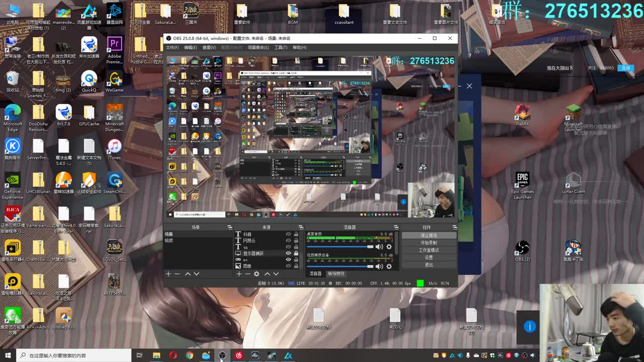Undock the 控件 panel with its float icon
Screen dimensions: 644x362
coord(455,227)
